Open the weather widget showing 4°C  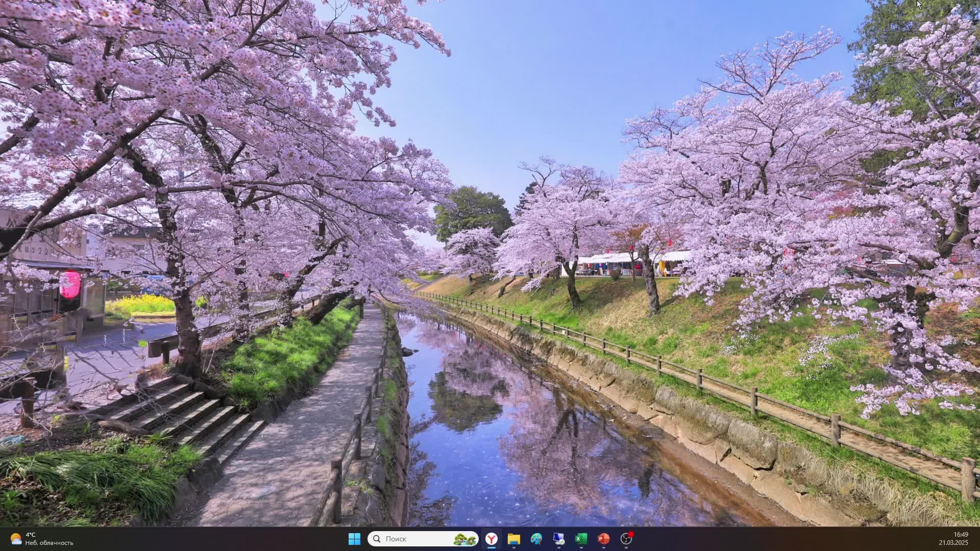click(x=31, y=535)
